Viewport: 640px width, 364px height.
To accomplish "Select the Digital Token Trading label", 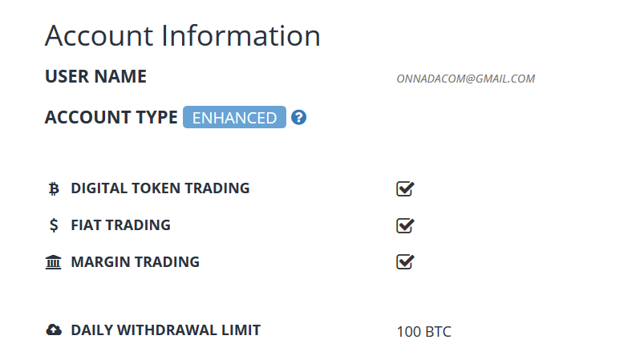I will 160,188.
